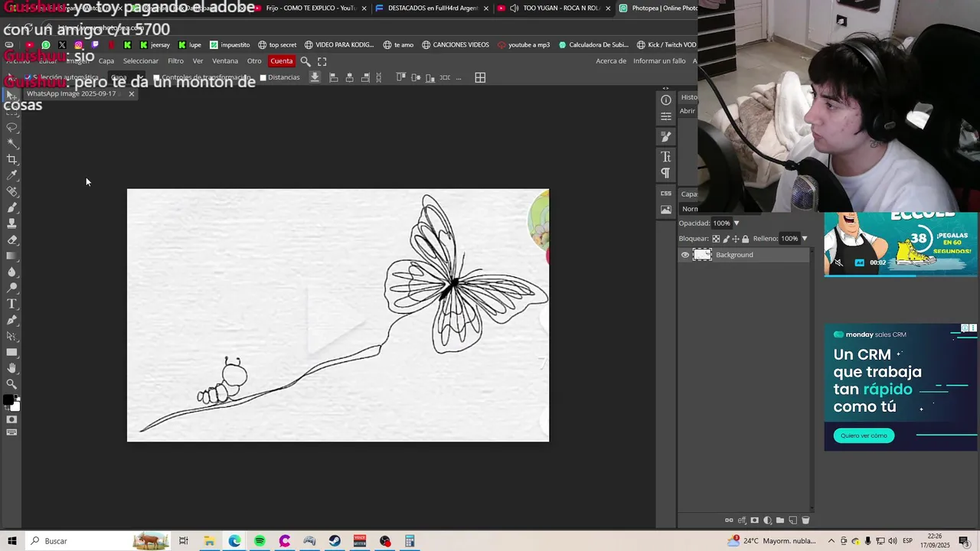The height and width of the screenshot is (551, 980).
Task: Open the Ventana menu
Action: (225, 61)
